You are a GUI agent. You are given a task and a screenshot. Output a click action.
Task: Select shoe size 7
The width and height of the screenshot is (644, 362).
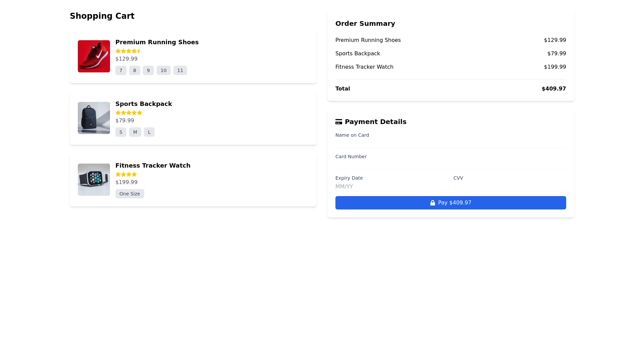pyautogui.click(x=121, y=70)
